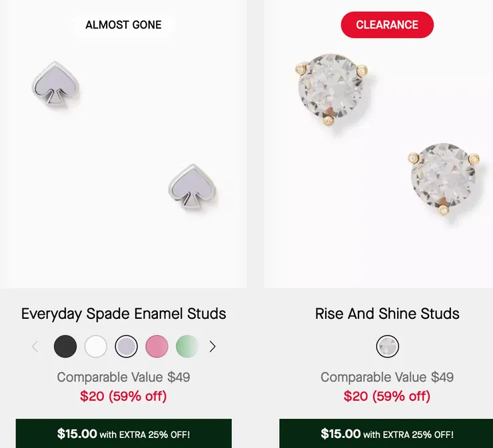
Task: Show previous colors with left chevron
Action: [x=35, y=346]
